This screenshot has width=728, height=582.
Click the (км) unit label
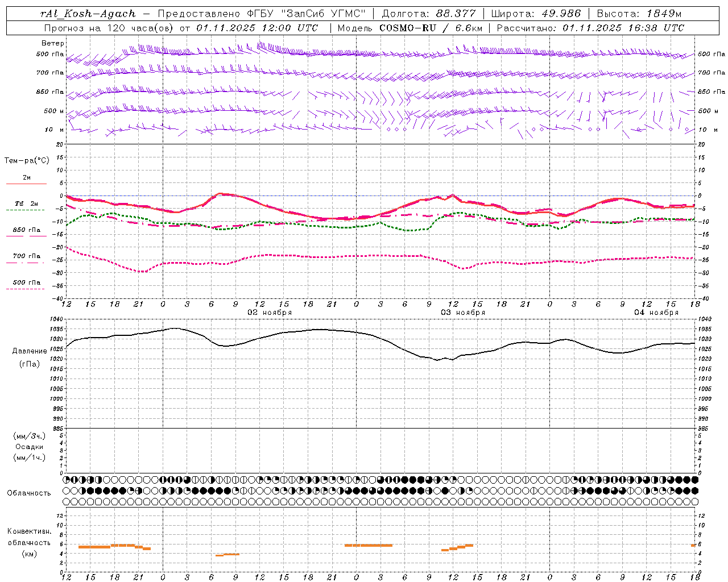point(29,553)
